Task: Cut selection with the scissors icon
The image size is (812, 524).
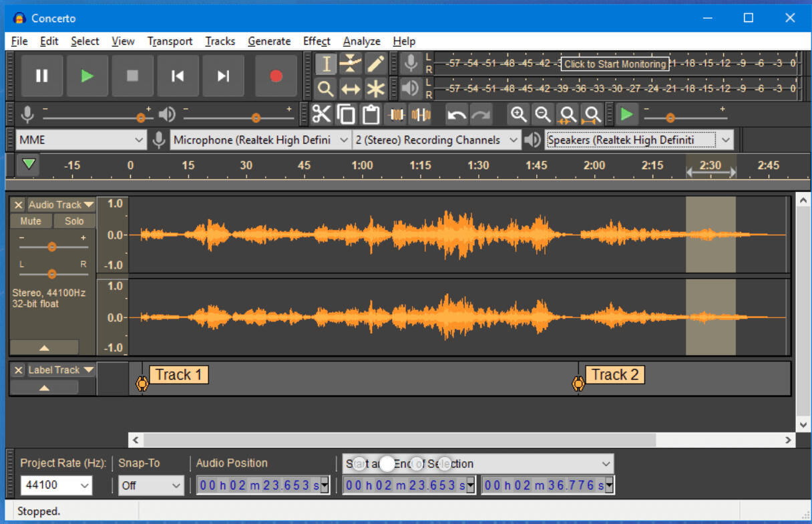Action: 321,114
